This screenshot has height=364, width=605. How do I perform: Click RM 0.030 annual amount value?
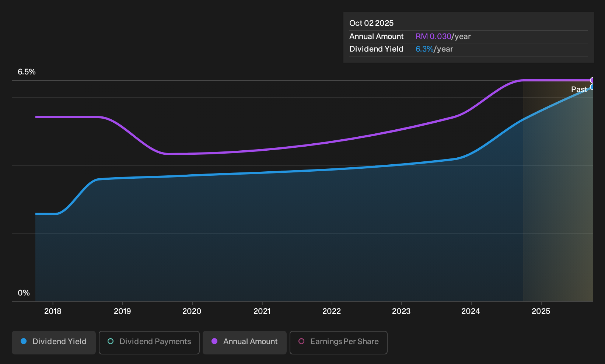pos(433,36)
